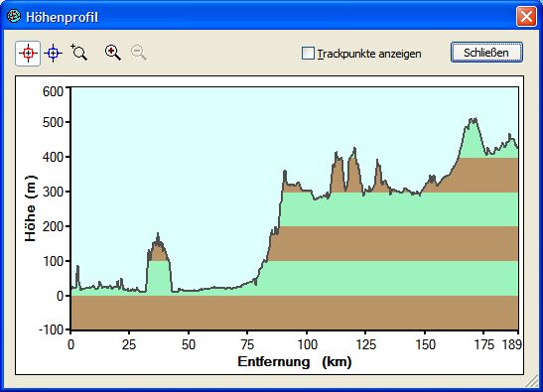Screen dimensions: 543x392
Task: Select the blue crosshair marker tool
Action: [x=53, y=54]
